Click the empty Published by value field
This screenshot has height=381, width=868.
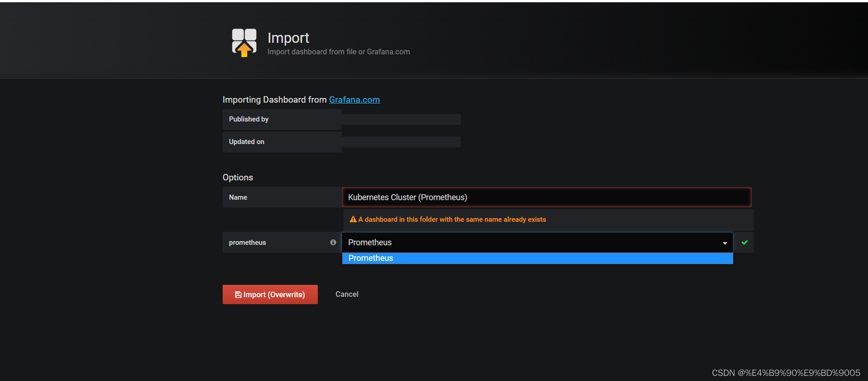[x=401, y=120]
